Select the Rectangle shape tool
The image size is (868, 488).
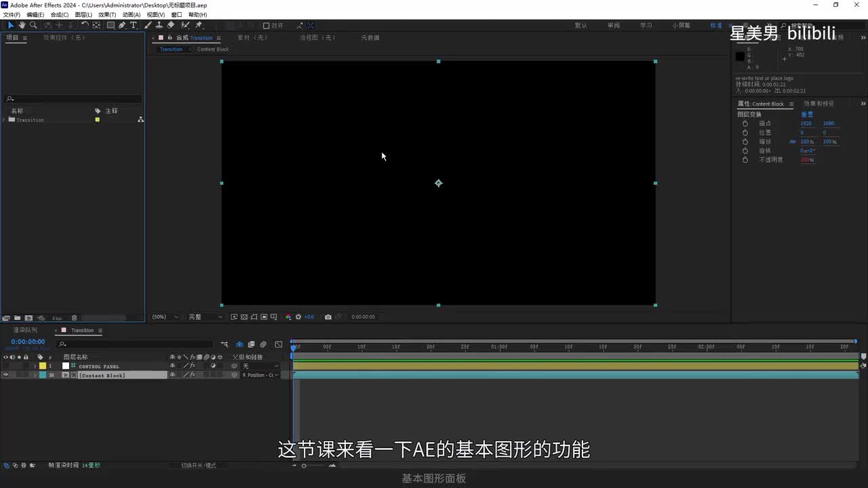(111, 25)
